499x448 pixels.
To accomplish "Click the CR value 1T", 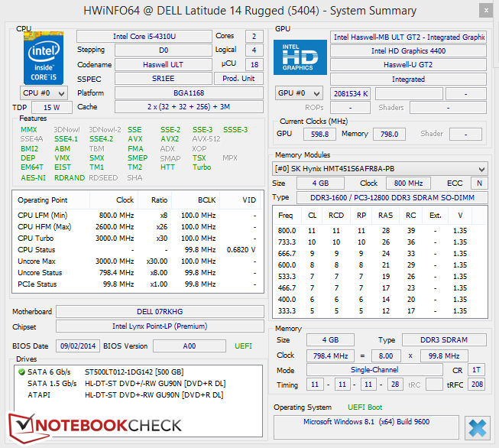I will [476, 370].
